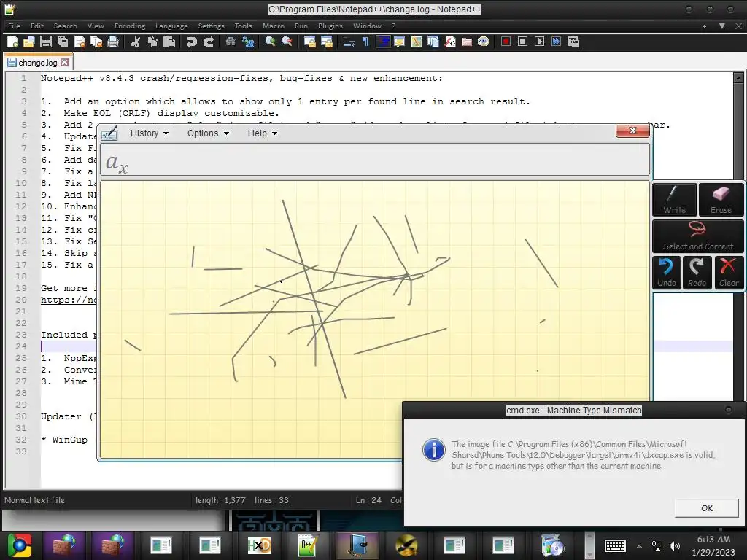
Task: Open Chrome from the taskbar
Action: pyautogui.click(x=19, y=545)
